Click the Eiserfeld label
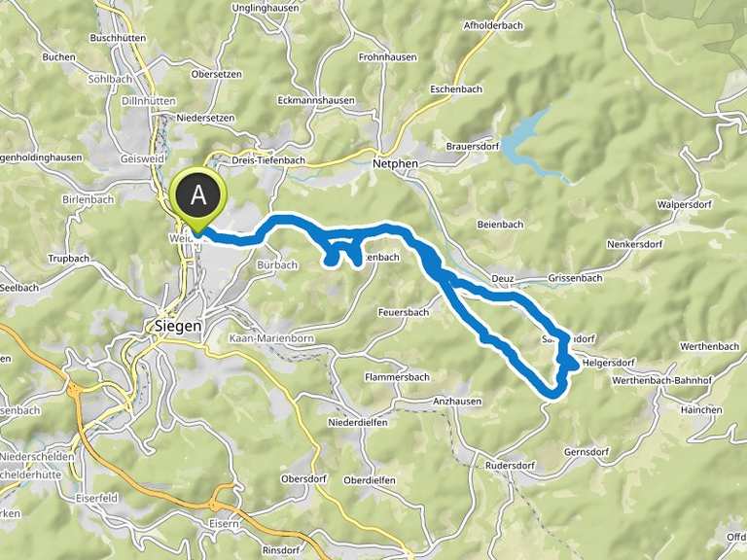 pyautogui.click(x=96, y=498)
